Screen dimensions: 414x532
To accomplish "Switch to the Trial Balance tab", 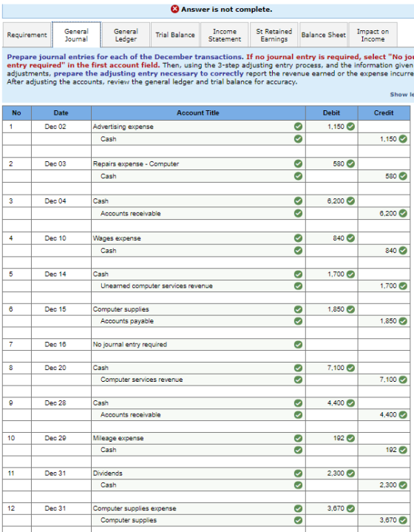I will [x=175, y=35].
